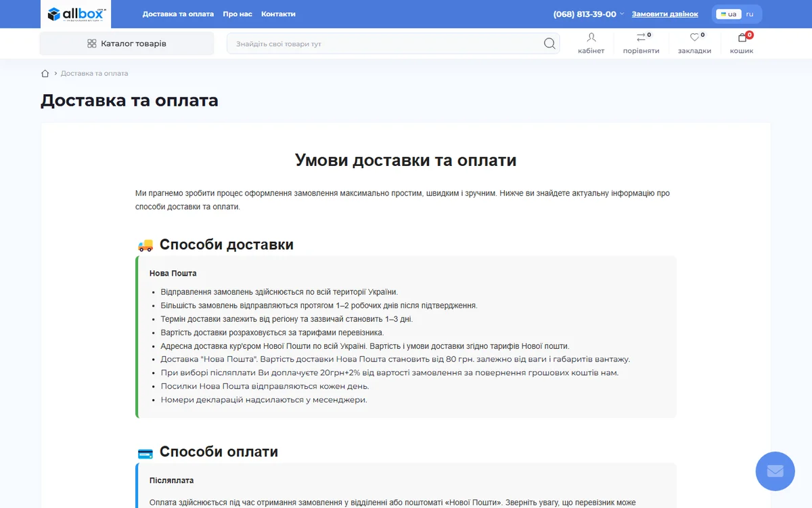Click Замовити дзвінок link
Screen dimensions: 812x508
tap(665, 14)
